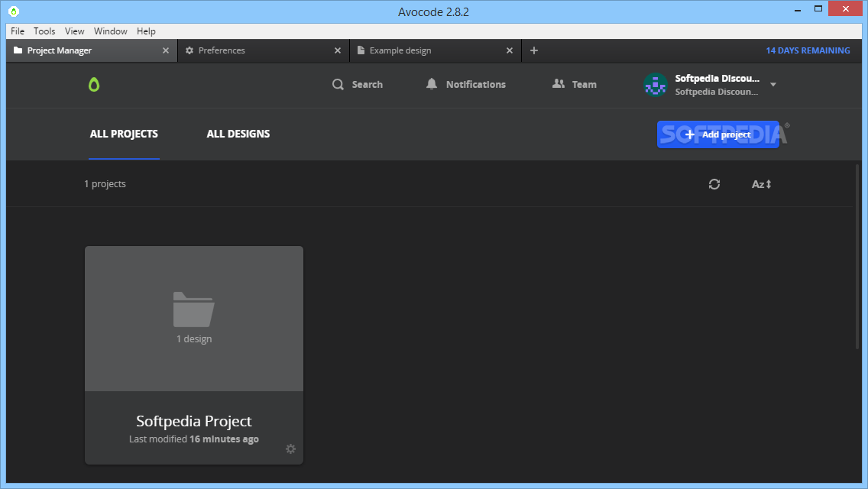Screen dimensions: 868x489
Task: Click the Team label
Action: click(584, 85)
